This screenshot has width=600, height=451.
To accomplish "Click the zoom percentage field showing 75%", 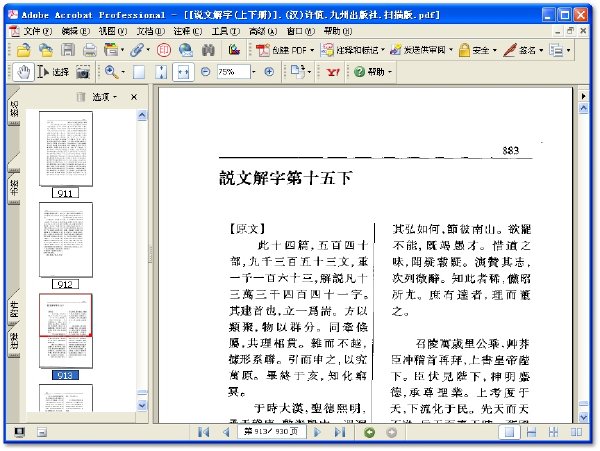I will (233, 72).
